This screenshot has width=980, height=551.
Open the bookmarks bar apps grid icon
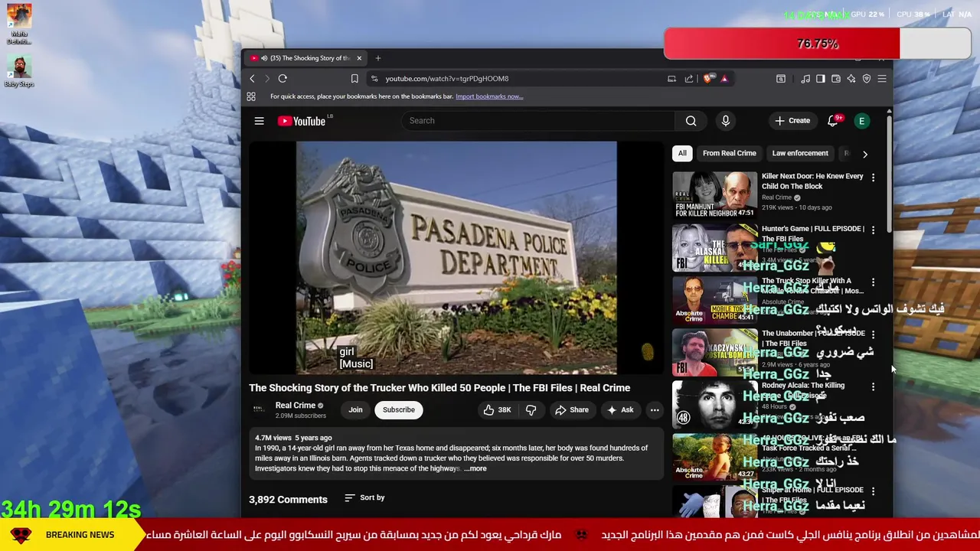[x=251, y=96]
